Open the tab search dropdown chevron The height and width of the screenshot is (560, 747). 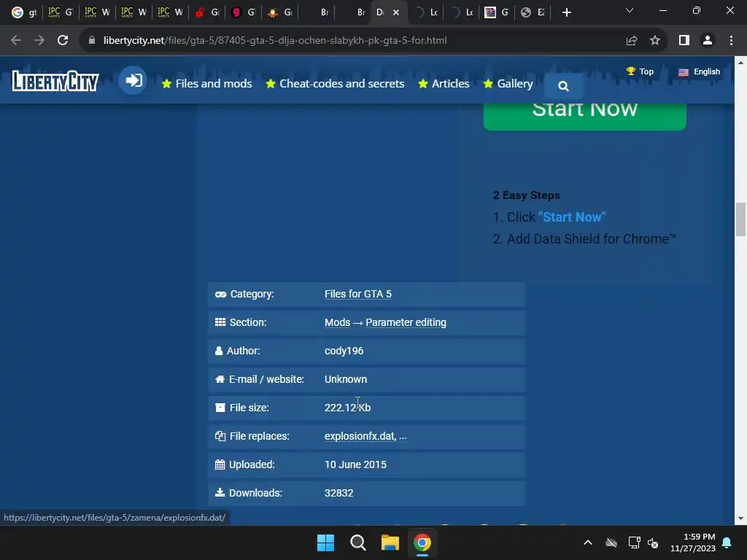pyautogui.click(x=630, y=10)
